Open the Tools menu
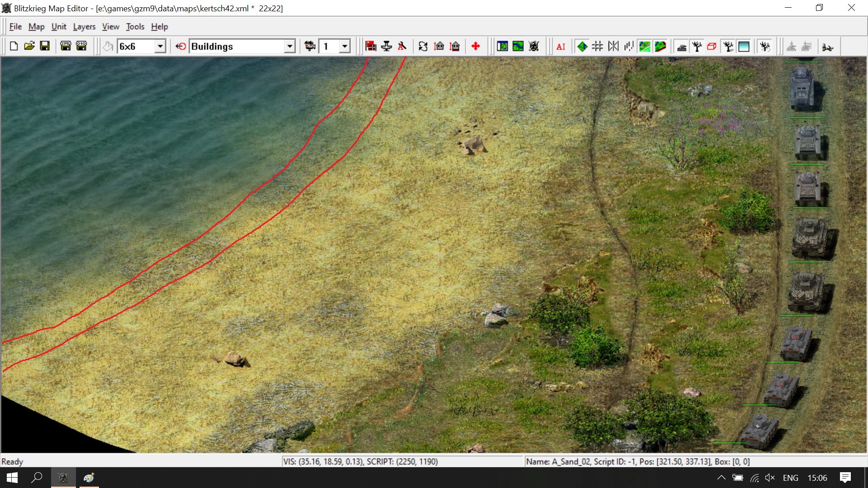 tap(135, 27)
